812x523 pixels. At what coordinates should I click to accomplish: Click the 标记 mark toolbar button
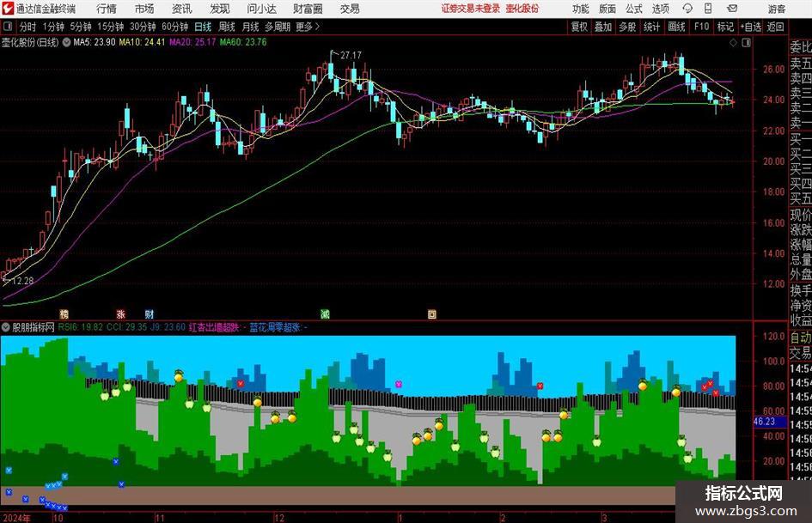pyautogui.click(x=725, y=27)
